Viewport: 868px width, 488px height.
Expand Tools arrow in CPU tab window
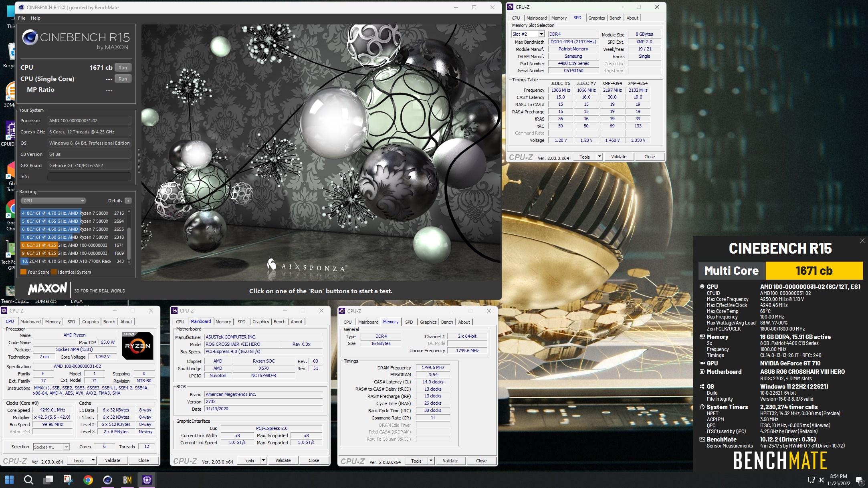click(93, 460)
